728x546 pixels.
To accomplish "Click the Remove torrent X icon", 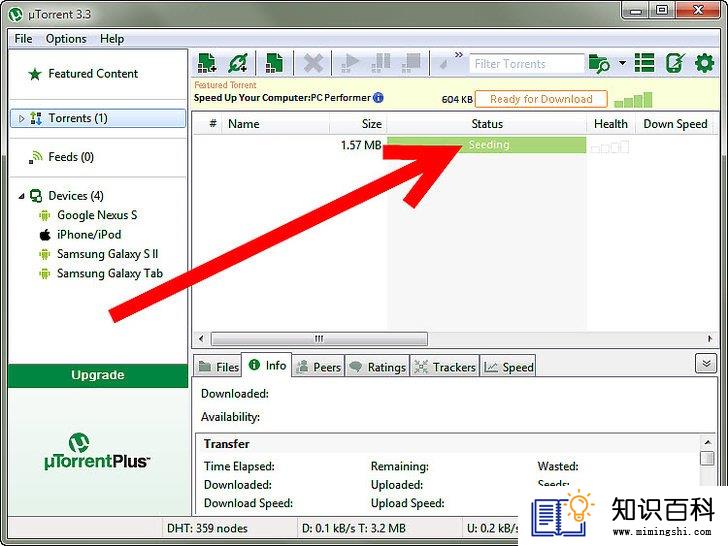I will [x=313, y=63].
